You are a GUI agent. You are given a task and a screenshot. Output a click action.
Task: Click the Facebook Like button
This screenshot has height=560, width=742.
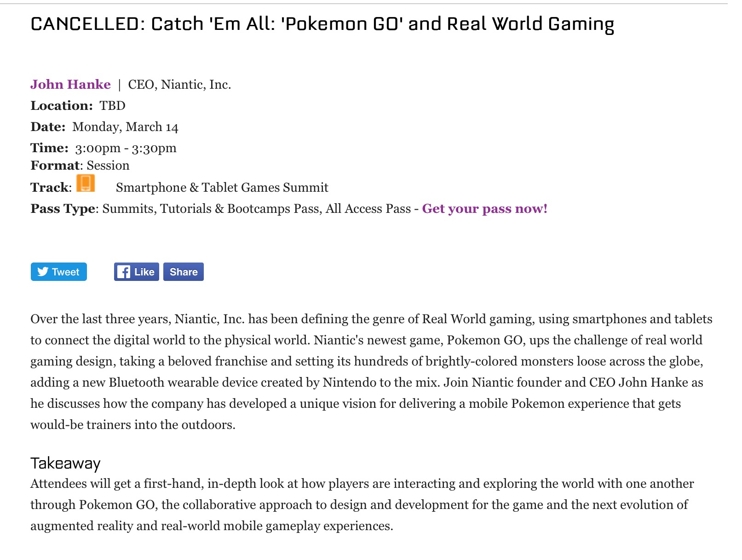[x=137, y=272]
